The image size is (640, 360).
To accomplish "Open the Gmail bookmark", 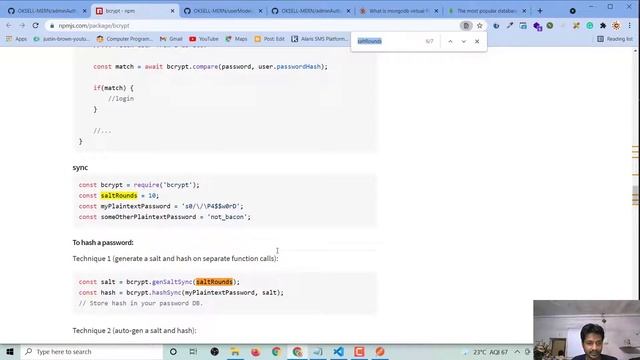I will click(171, 39).
